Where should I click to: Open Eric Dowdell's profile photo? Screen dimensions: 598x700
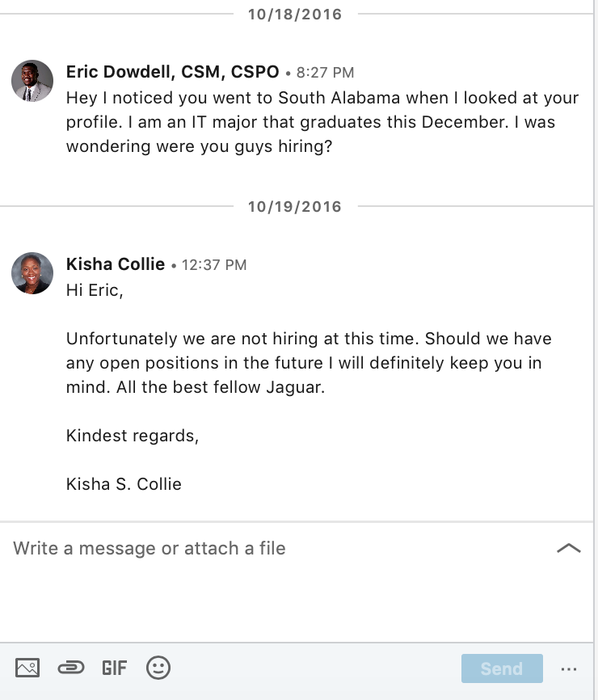pos(32,81)
